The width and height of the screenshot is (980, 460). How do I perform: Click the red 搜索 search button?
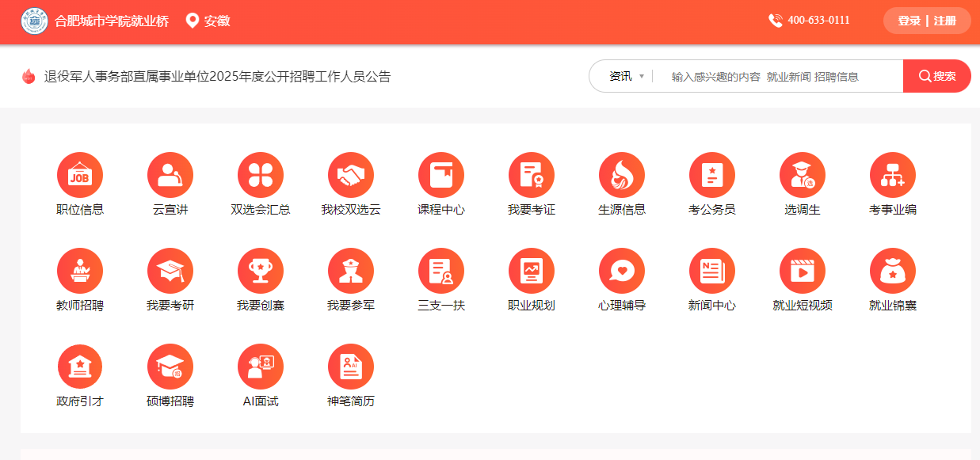pyautogui.click(x=936, y=76)
